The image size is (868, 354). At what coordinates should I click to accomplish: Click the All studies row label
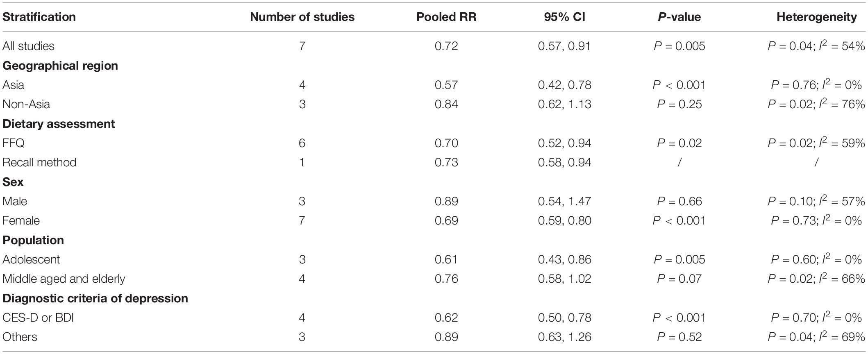point(28,46)
